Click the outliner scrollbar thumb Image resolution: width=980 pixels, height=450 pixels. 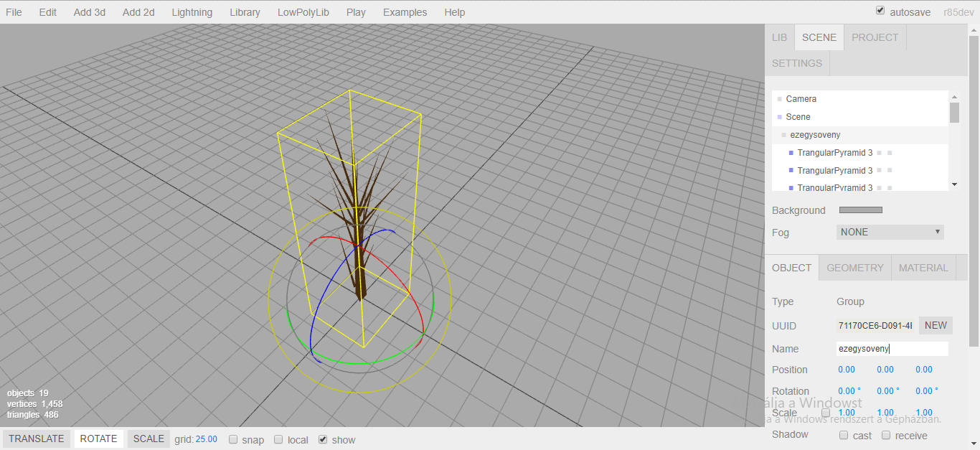pos(954,113)
